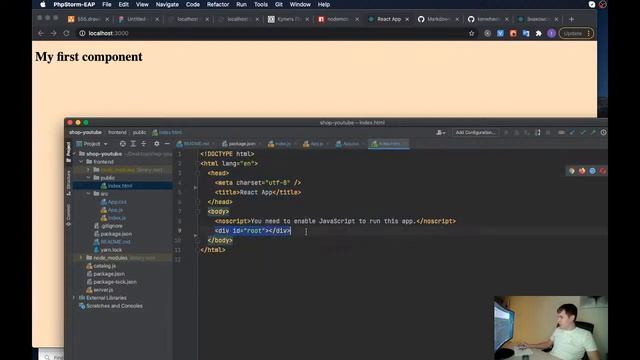Open README.md in project tree
640x360 pixels.
click(115, 242)
